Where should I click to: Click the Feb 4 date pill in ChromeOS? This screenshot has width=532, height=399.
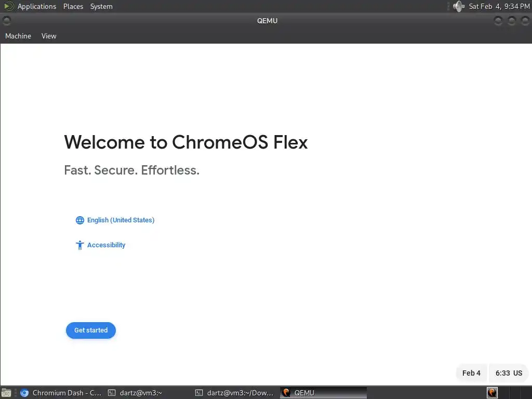(471, 373)
